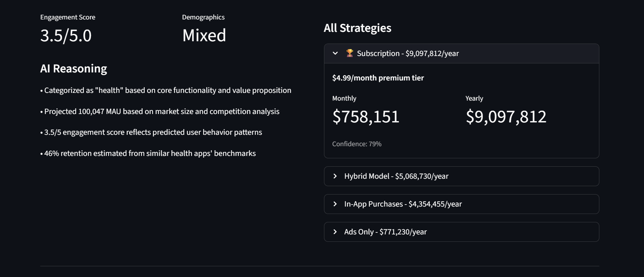The height and width of the screenshot is (277, 644).
Task: Click the Subscription - $9,097,812/year header text
Action: pos(408,53)
